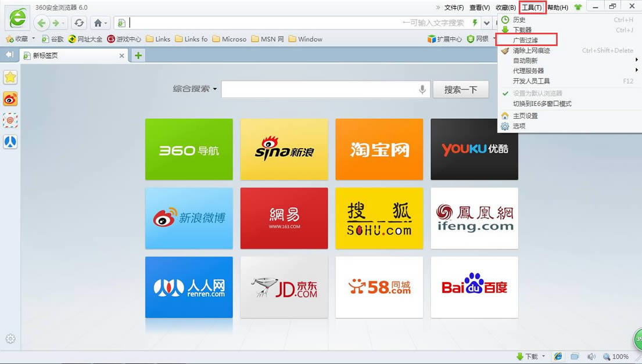Open the 网银 online banking shield
This screenshot has width=642, height=364.
478,39
